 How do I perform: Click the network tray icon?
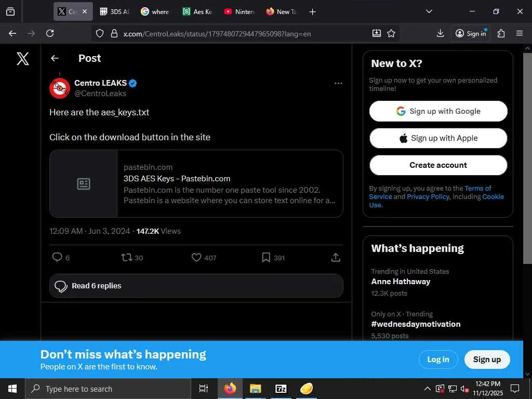tap(453, 389)
